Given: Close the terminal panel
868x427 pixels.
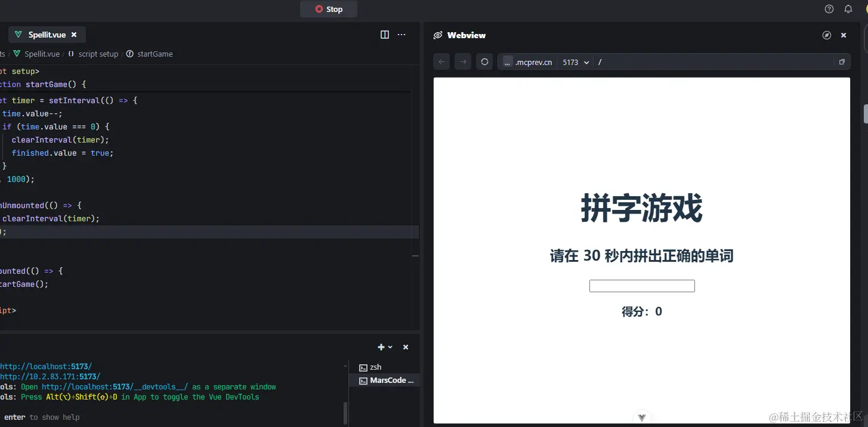Looking at the screenshot, I should (x=406, y=347).
